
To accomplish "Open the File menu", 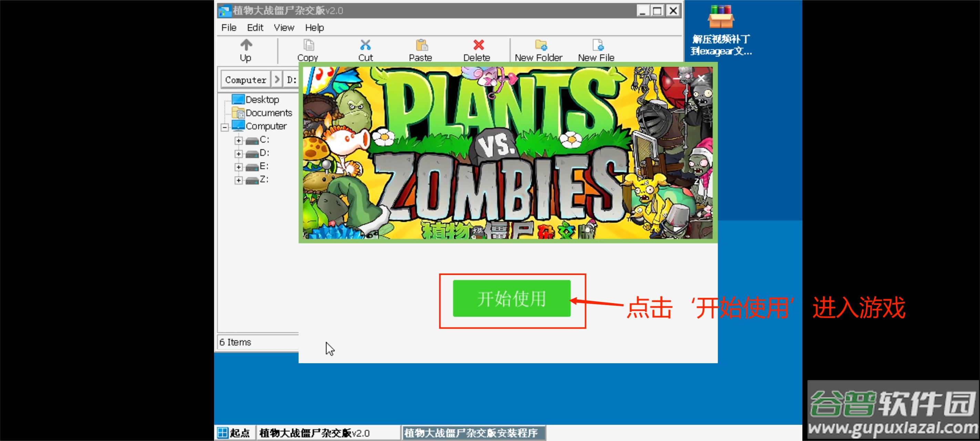I will tap(229, 28).
